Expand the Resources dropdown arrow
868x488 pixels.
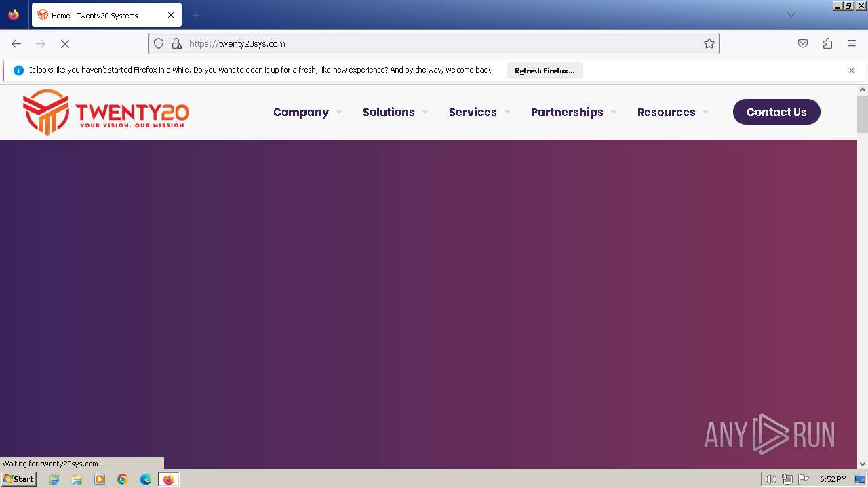coord(706,113)
